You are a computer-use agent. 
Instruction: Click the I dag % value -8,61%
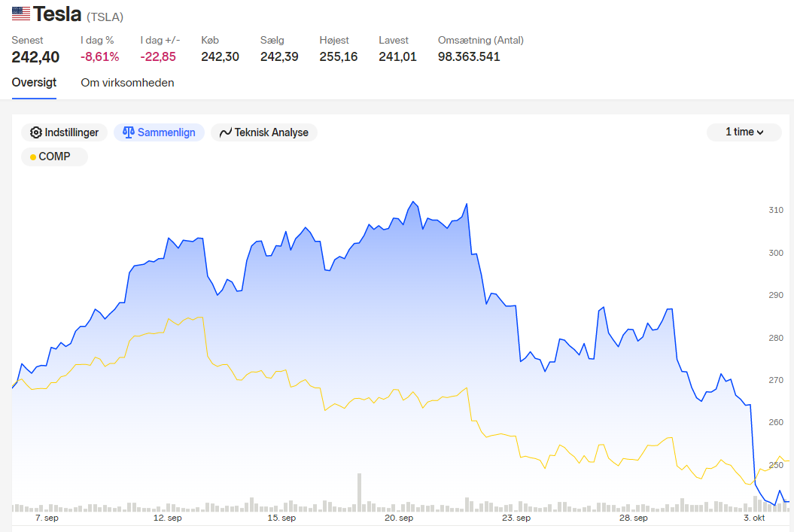point(100,56)
